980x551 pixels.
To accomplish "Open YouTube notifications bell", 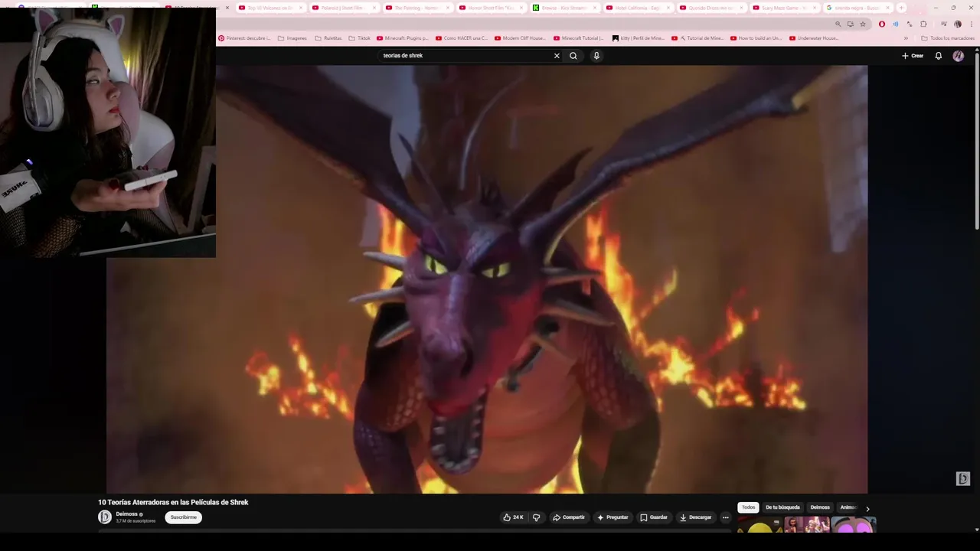I will (939, 56).
